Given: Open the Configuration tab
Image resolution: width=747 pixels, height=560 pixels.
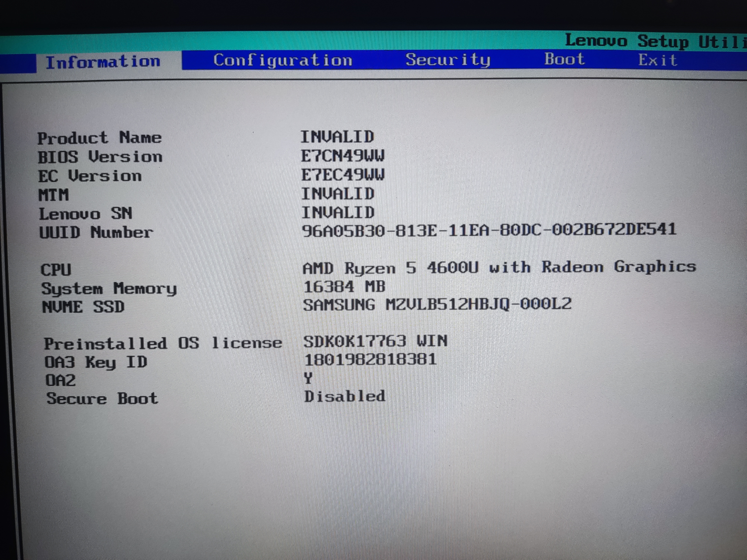Looking at the screenshot, I should (x=283, y=60).
